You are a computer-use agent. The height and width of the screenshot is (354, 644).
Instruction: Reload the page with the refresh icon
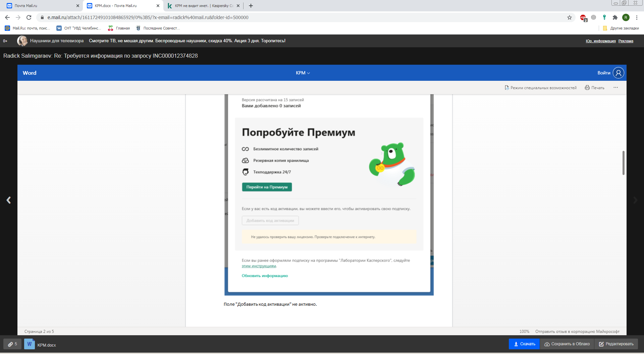point(29,17)
